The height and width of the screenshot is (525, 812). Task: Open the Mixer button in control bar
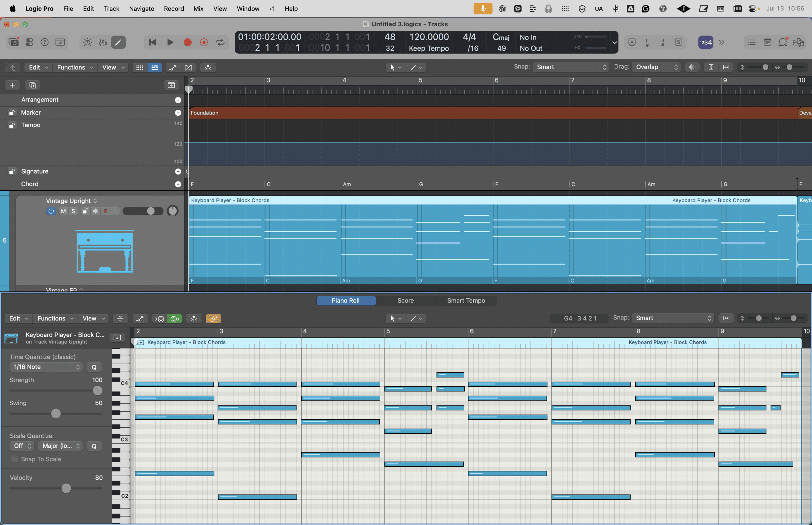(x=103, y=42)
